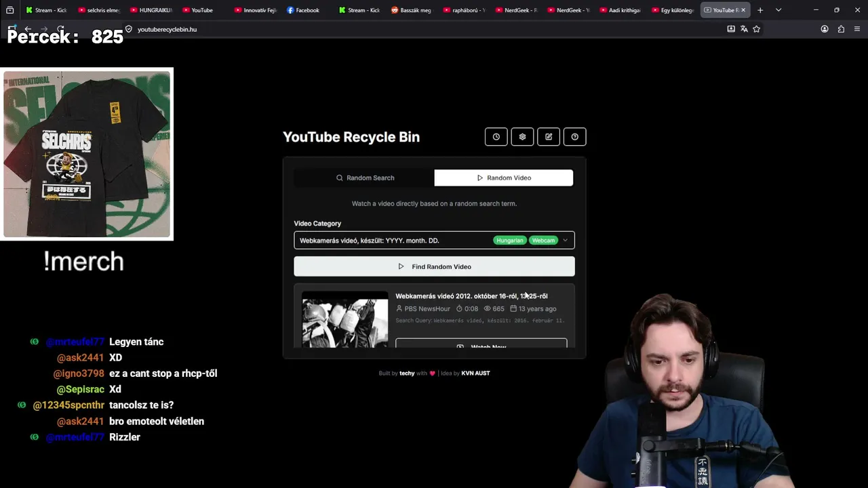Viewport: 868px width, 488px height.
Task: Click the 'Video Category' label
Action: (317, 223)
